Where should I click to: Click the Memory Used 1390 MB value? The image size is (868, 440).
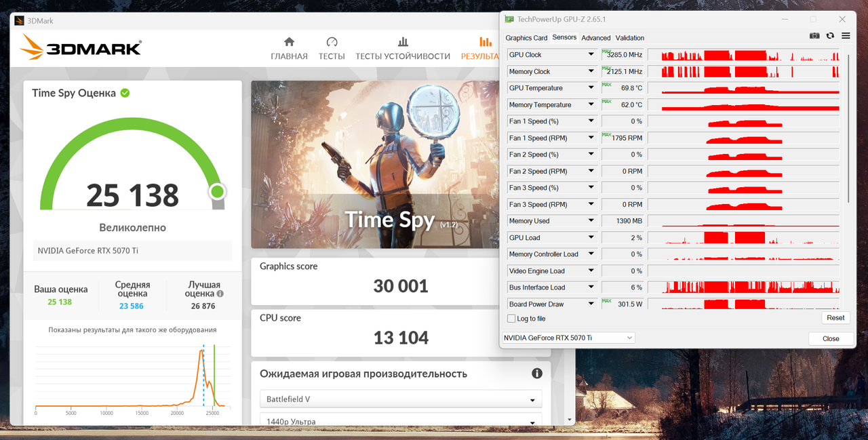(623, 221)
